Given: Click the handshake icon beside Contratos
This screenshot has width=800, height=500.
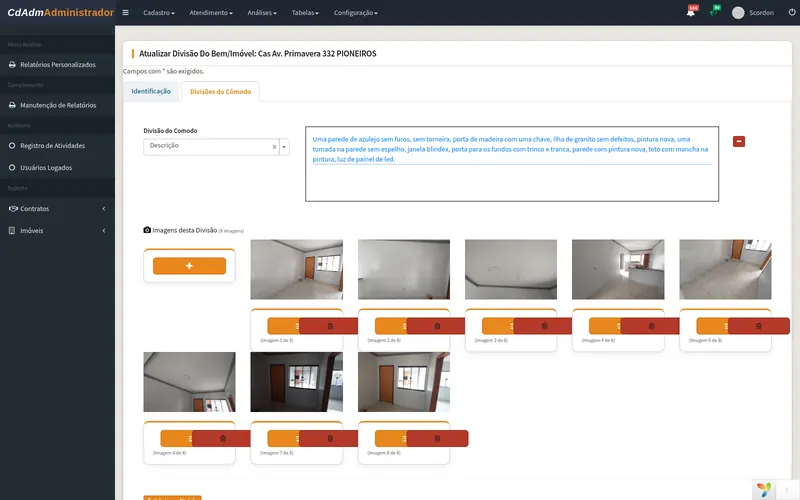Looking at the screenshot, I should 13,209.
